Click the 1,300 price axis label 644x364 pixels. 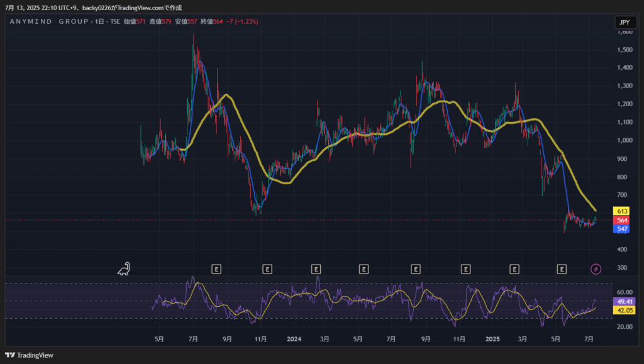pos(625,85)
